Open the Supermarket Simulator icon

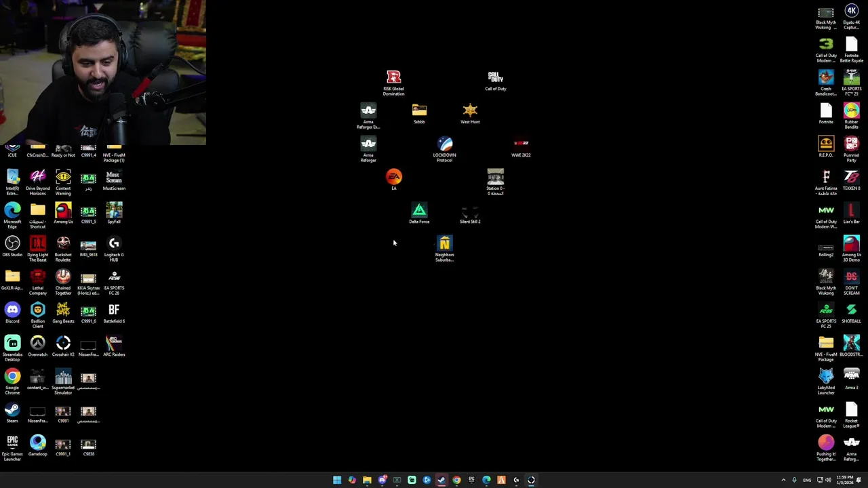click(63, 382)
